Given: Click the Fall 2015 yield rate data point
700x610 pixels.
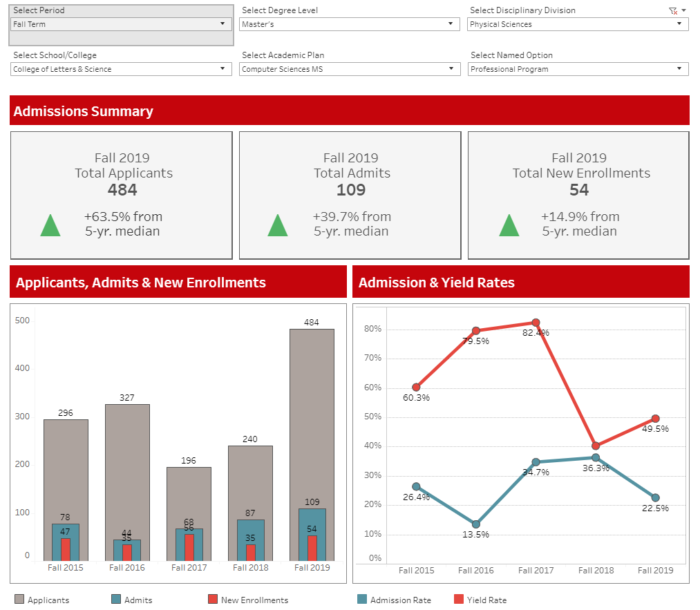Looking at the screenshot, I should tap(416, 388).
